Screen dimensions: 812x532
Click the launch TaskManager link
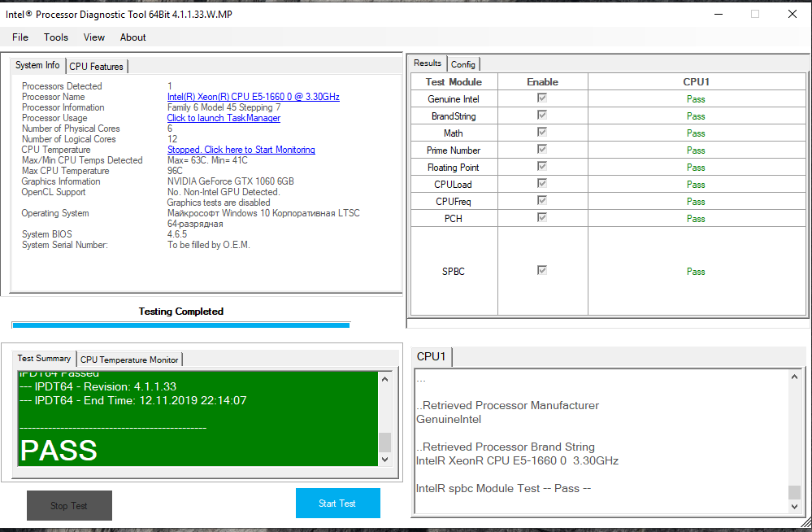[224, 118]
